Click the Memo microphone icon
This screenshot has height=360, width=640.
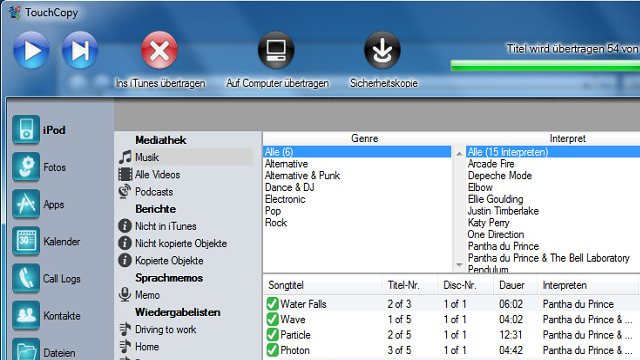125,294
